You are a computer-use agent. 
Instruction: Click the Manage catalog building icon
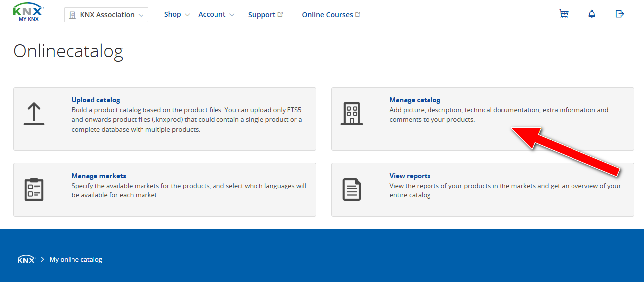coord(352,114)
